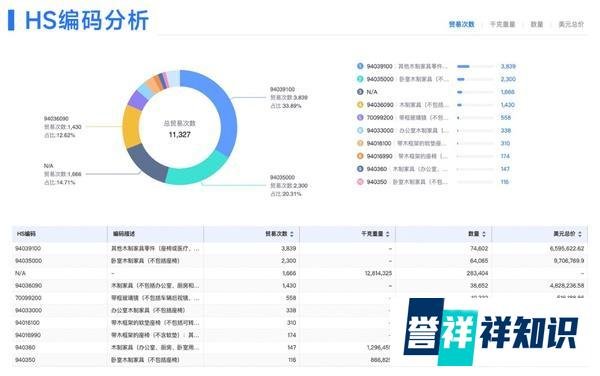Viewport: 600px width, 376px height.
Task: Click rank 2 circle beside legend 94035000
Action: click(x=360, y=79)
